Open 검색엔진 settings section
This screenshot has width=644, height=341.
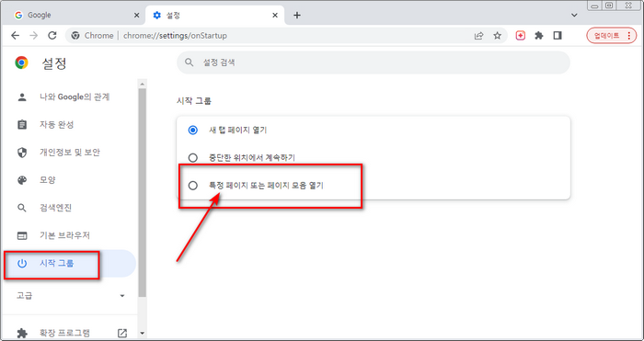(x=69, y=208)
